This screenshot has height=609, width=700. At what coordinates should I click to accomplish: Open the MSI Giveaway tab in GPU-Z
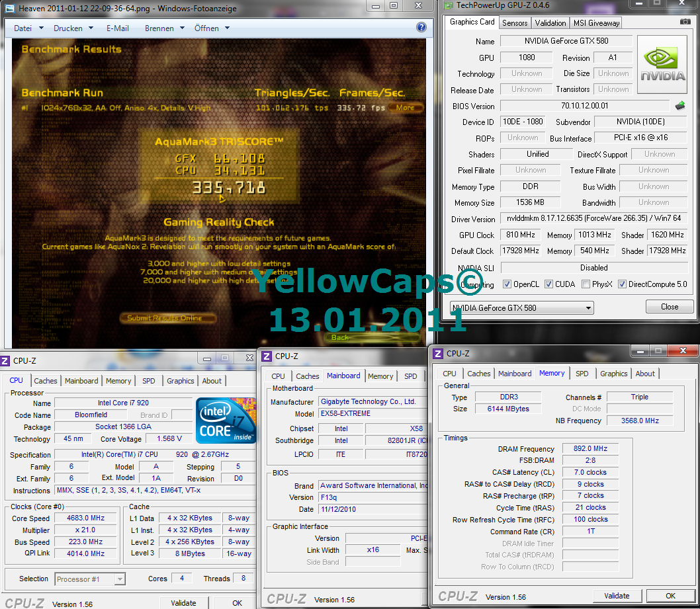pos(596,22)
